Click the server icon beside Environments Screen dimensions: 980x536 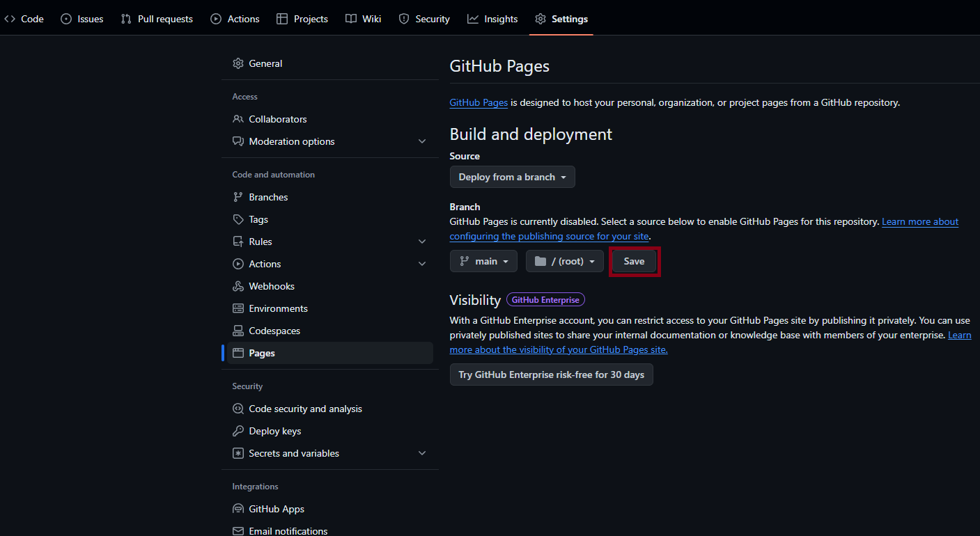tap(238, 308)
